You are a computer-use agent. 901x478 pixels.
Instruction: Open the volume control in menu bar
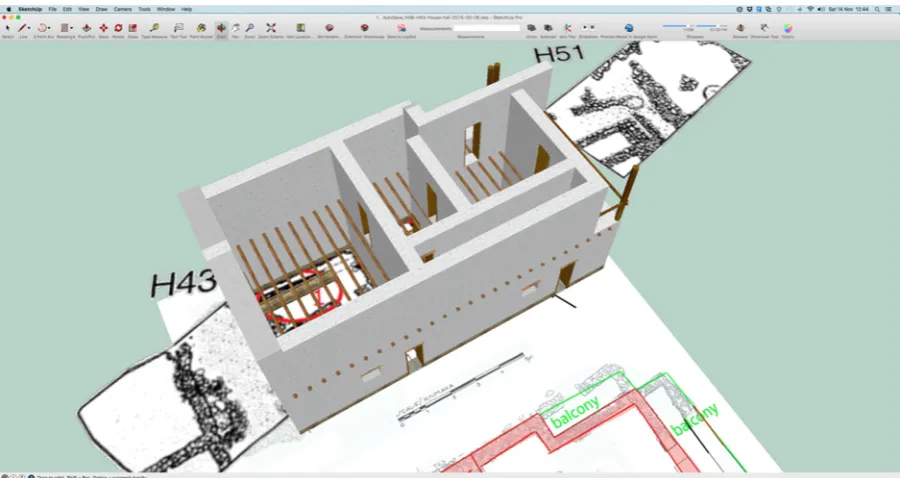[821, 9]
